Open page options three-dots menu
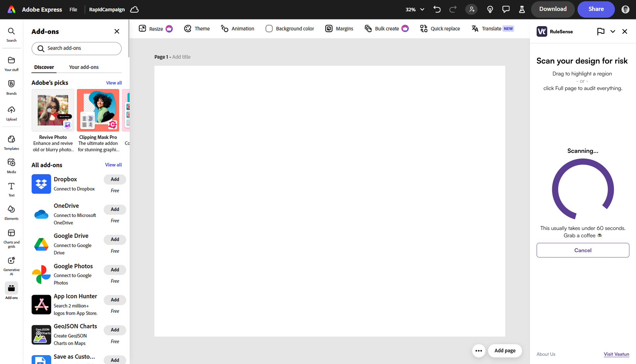Viewport: 636px width, 364px height. coord(478,351)
